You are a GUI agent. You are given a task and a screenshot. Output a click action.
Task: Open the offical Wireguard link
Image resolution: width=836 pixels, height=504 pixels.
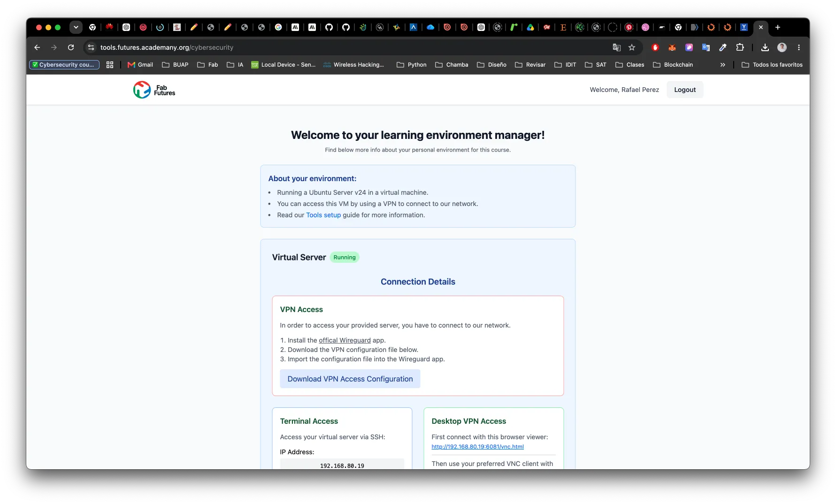pos(345,340)
